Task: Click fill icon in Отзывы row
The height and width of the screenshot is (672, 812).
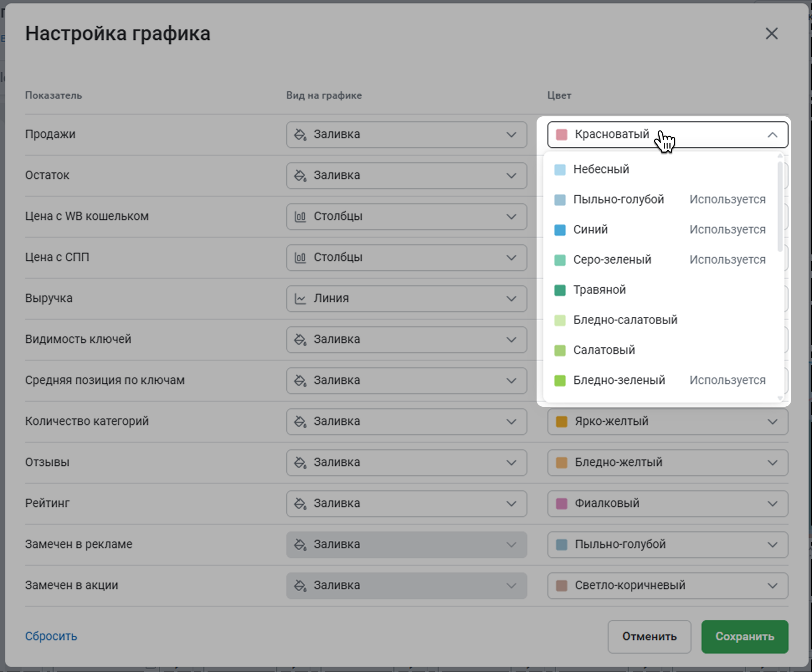Action: [x=300, y=462]
